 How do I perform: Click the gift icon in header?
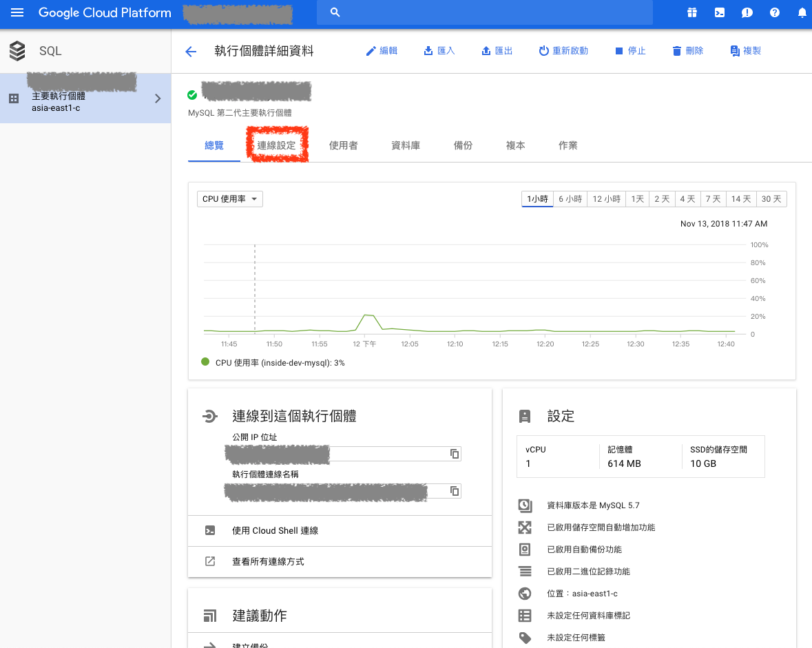point(691,12)
